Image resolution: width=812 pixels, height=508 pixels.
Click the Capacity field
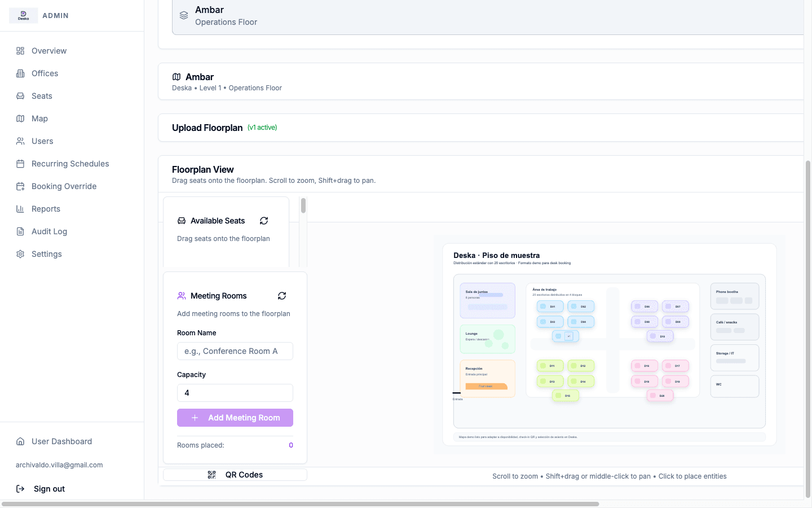coord(235,393)
